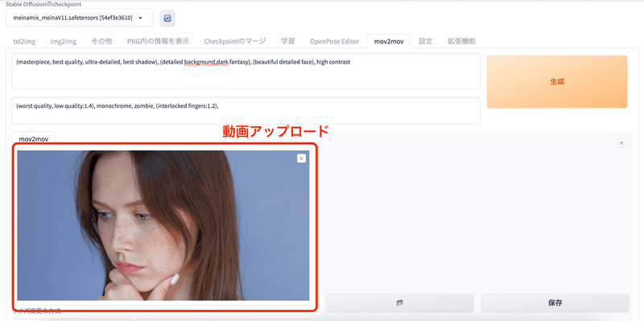
Task: Open the OpenPose Editor tab
Action: pos(334,41)
